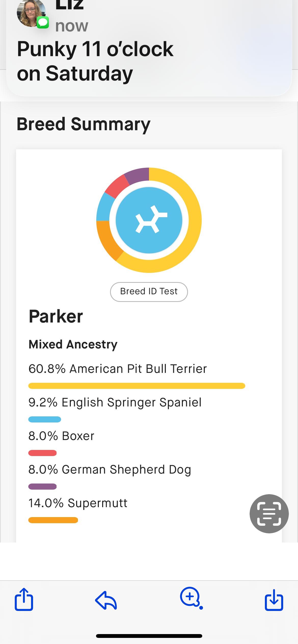The height and width of the screenshot is (644, 298).
Task: Tap the 60.8% American Pit Bull Terrier label
Action: (x=117, y=369)
